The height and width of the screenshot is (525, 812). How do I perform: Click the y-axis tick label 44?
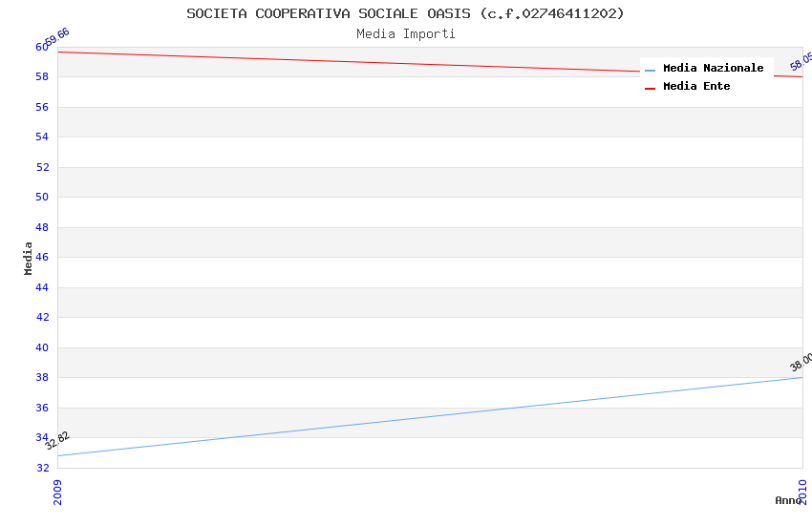click(x=42, y=287)
